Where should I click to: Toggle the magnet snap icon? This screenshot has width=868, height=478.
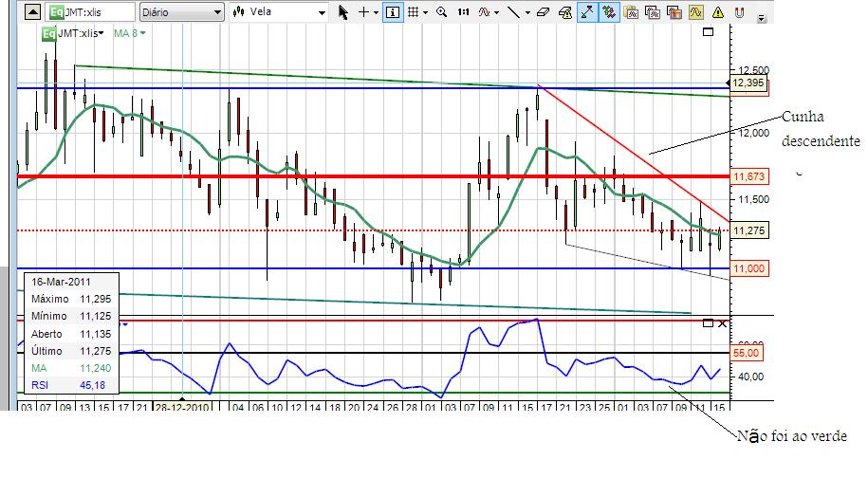pyautogui.click(x=739, y=12)
